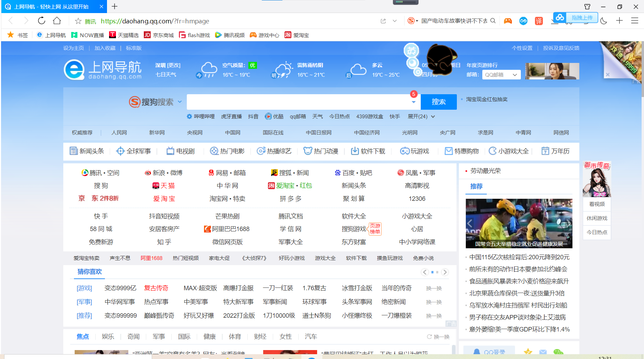Open flash游戏 bookmark

tap(194, 35)
